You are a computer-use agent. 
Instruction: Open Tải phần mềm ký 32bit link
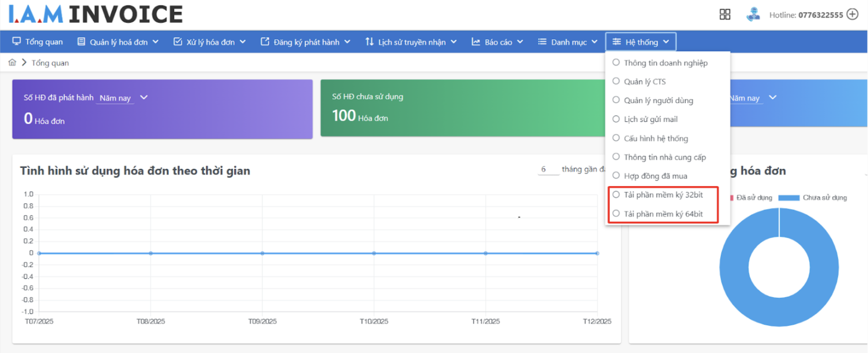[x=663, y=195]
